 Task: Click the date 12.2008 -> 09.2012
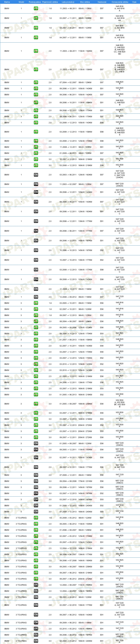(x=68, y=297)
